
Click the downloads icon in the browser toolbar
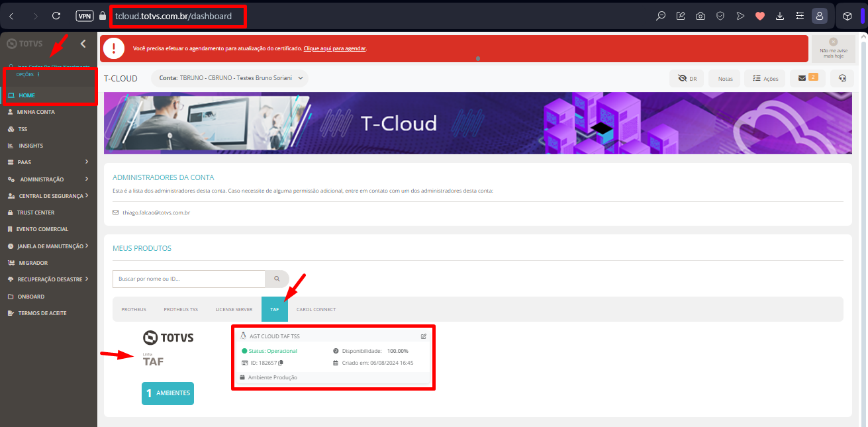[779, 15]
